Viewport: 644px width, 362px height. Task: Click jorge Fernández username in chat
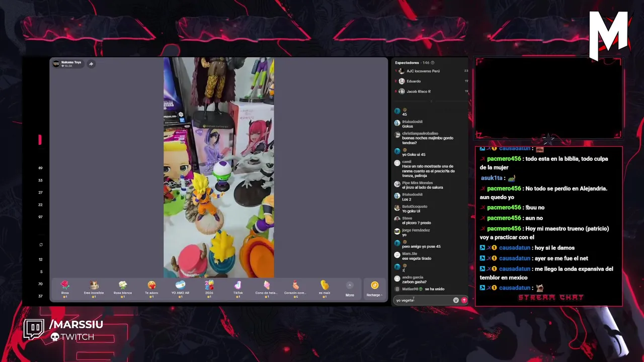pos(416,230)
